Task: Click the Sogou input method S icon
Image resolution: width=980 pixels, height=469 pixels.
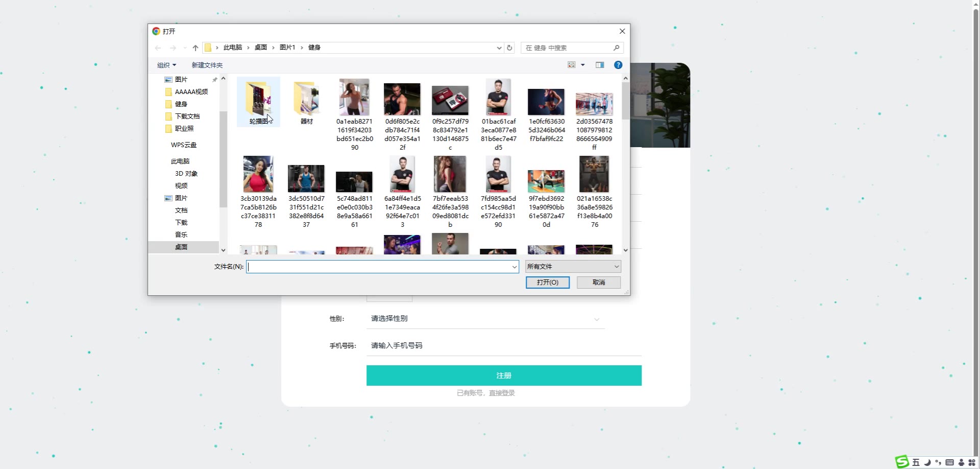Action: [902, 462]
